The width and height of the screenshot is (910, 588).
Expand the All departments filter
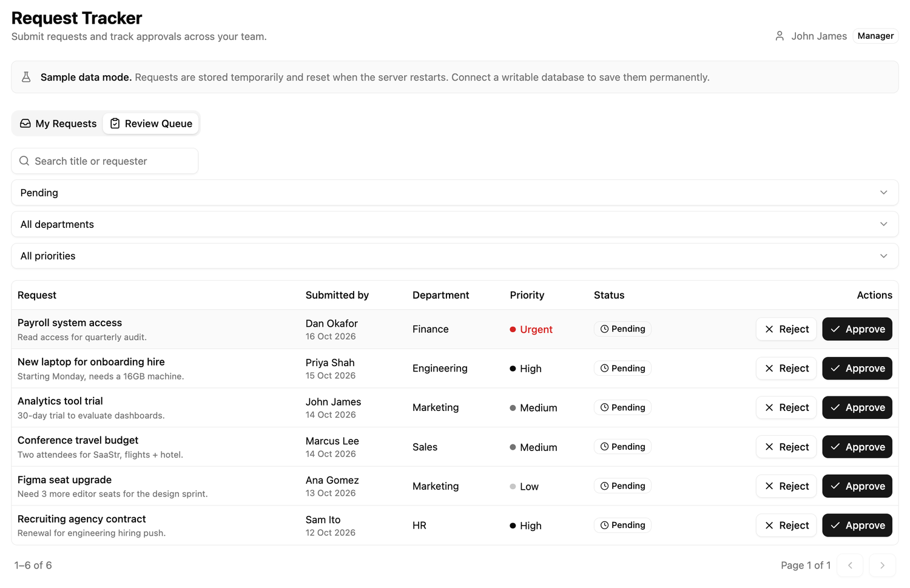point(455,224)
